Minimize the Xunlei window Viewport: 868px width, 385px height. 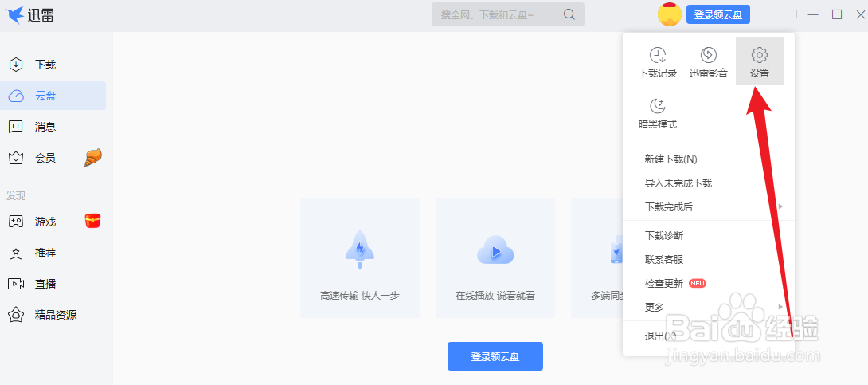[x=812, y=14]
